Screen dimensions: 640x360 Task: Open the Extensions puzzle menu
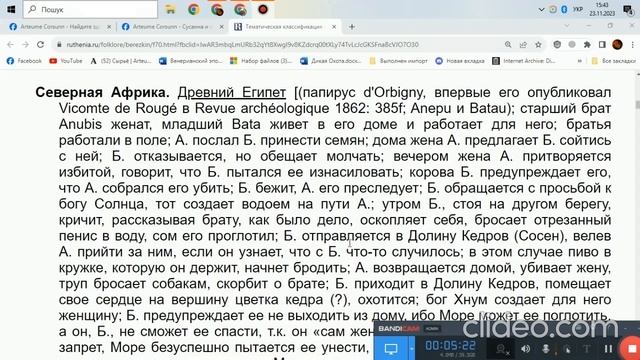pos(587,44)
